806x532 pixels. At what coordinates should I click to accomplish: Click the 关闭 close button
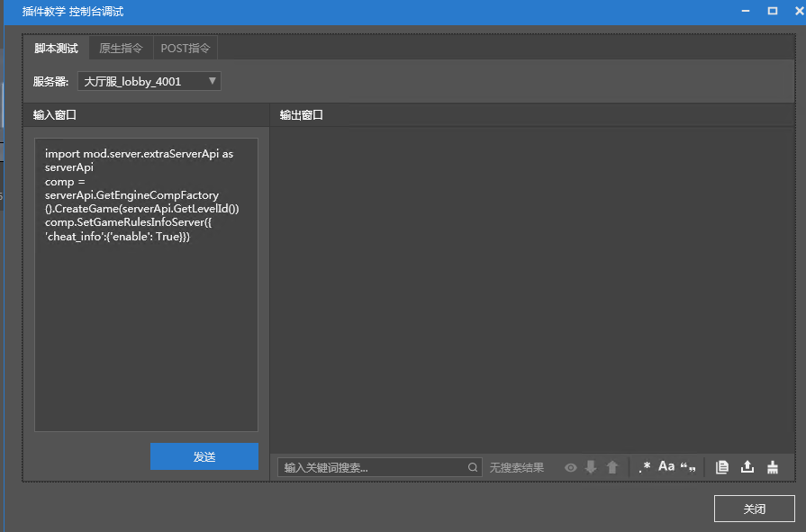754,509
